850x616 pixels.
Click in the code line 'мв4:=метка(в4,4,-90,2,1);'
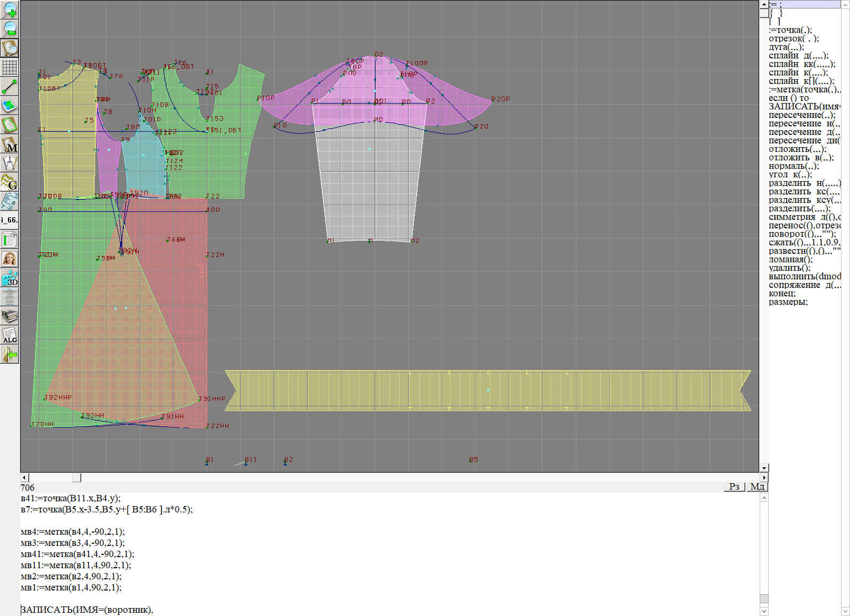[73, 532]
